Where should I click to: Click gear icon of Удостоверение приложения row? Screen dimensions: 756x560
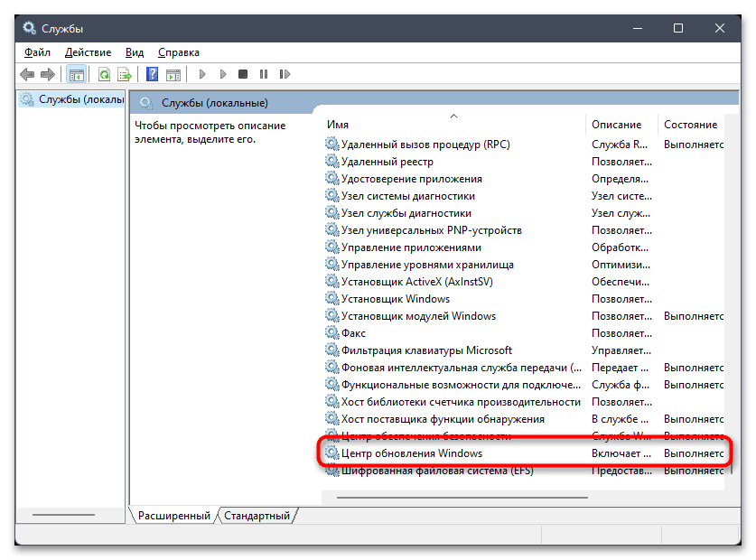tap(331, 179)
